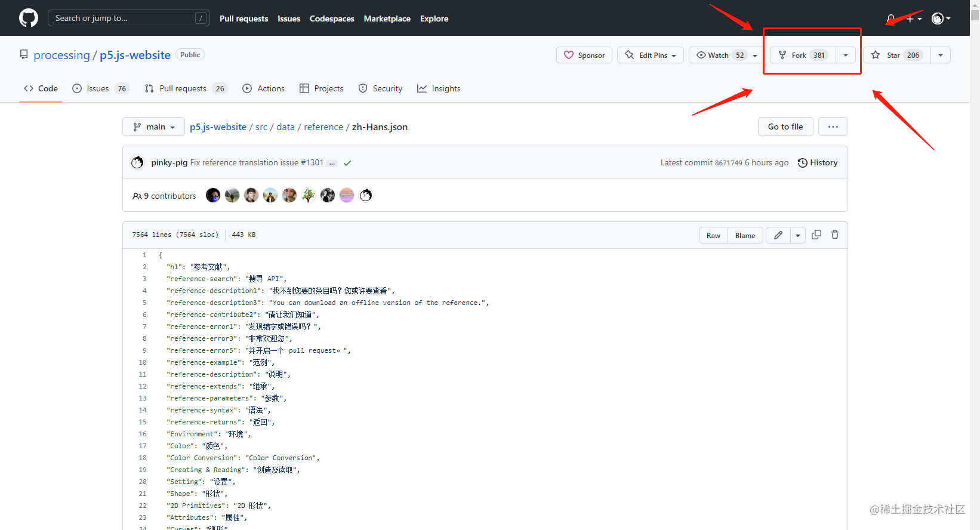Select line number 10
Image resolution: width=980 pixels, height=530 pixels.
click(142, 362)
